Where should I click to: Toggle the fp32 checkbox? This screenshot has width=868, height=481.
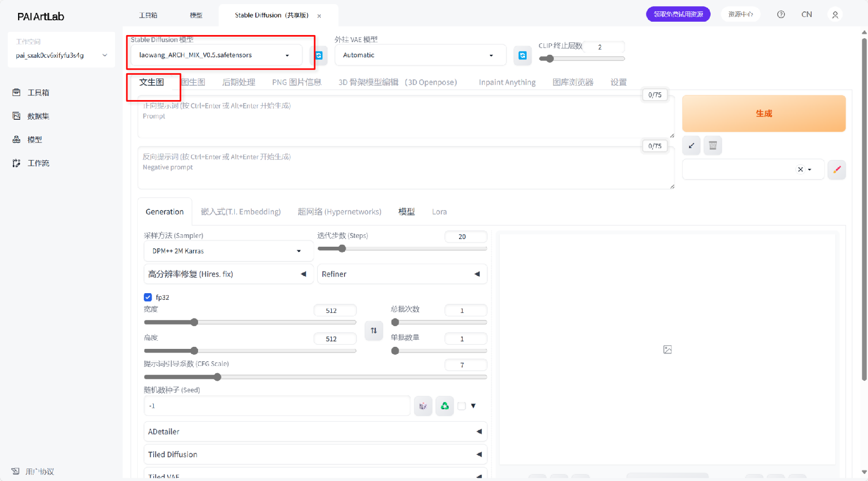(x=148, y=297)
